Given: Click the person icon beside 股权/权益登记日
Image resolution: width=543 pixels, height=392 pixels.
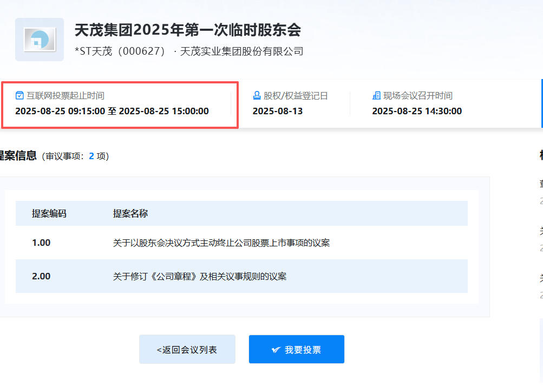Looking at the screenshot, I should pyautogui.click(x=257, y=95).
